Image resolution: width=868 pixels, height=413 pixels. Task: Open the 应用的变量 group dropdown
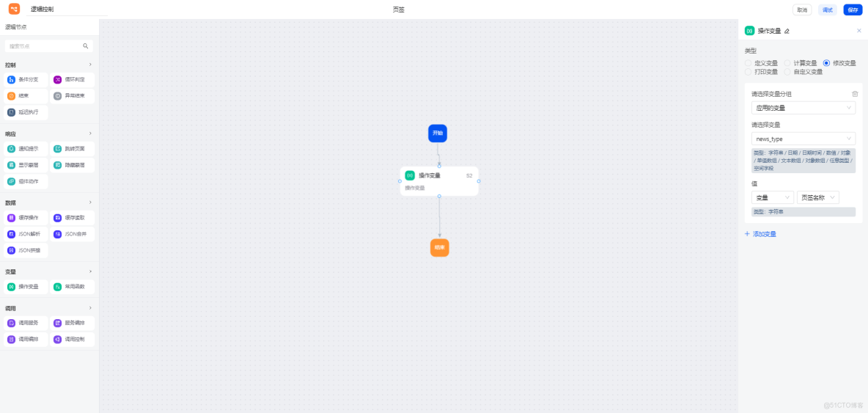pyautogui.click(x=803, y=108)
